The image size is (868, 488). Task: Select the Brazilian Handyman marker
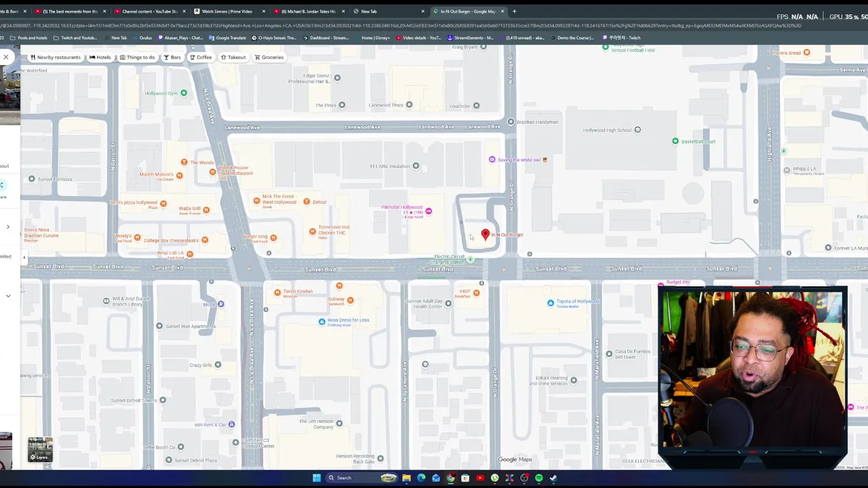tap(511, 122)
